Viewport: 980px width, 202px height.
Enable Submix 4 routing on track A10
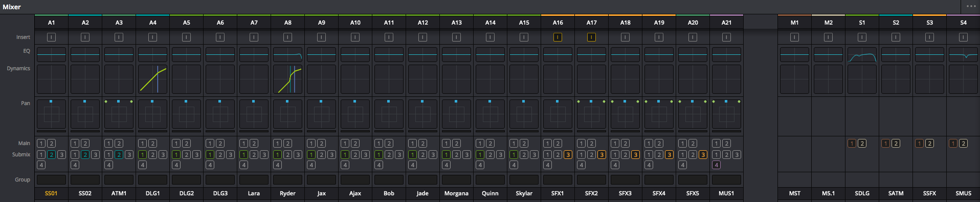click(x=345, y=165)
